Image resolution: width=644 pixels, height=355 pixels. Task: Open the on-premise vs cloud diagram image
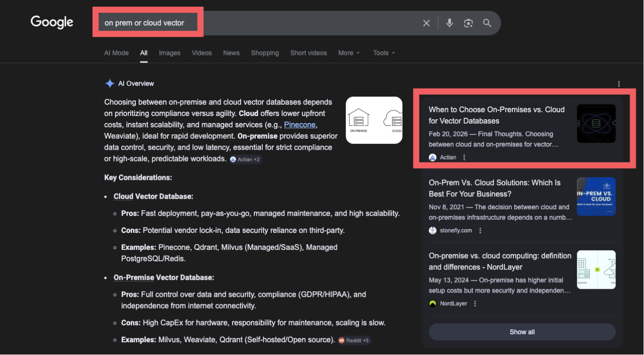374,120
